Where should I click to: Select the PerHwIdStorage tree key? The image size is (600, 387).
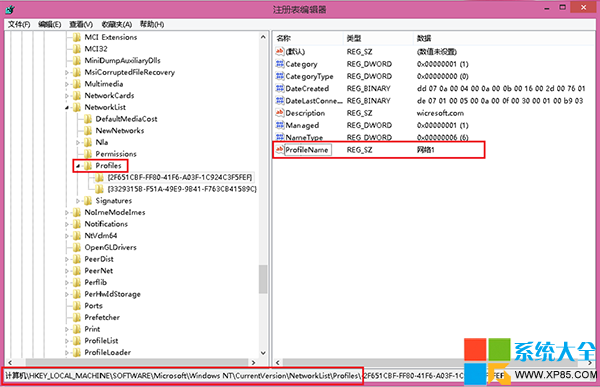pos(112,294)
